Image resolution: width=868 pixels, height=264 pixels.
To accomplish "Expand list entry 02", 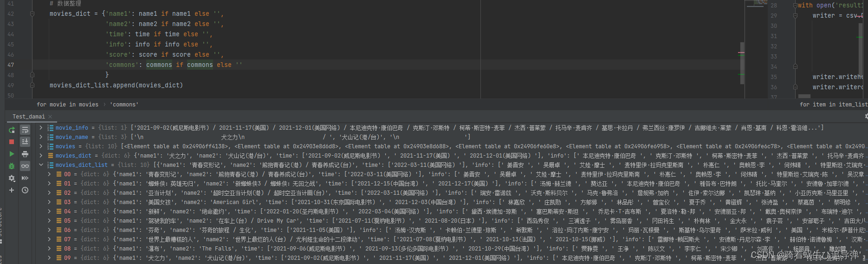I will tap(50, 193).
